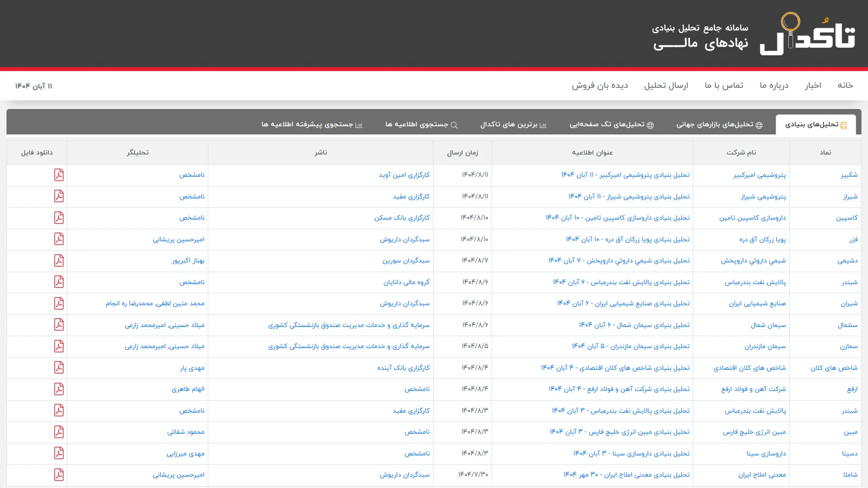Open تحلیل‌های بازارهای جهانی tab
This screenshot has height=488, width=868.
click(x=719, y=125)
